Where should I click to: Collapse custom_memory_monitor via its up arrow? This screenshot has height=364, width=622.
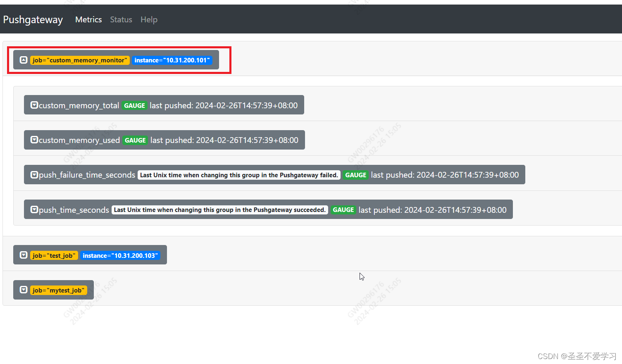coord(24,60)
